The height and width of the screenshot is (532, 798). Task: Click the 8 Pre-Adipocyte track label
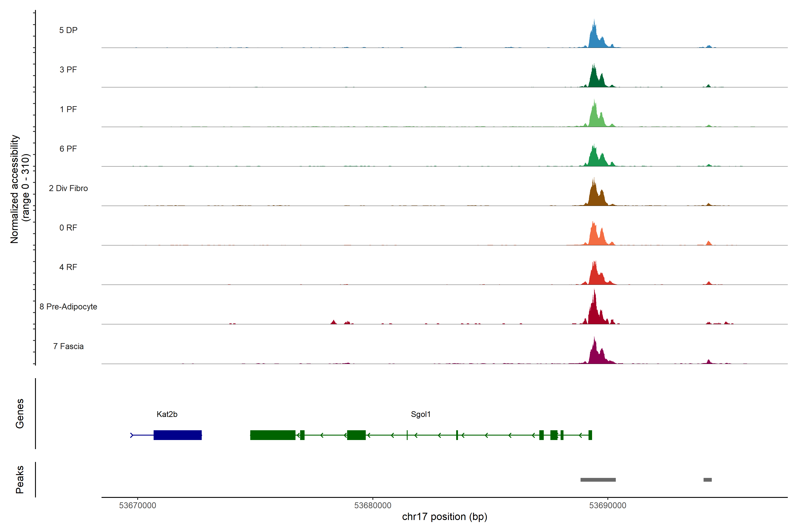[x=68, y=306]
